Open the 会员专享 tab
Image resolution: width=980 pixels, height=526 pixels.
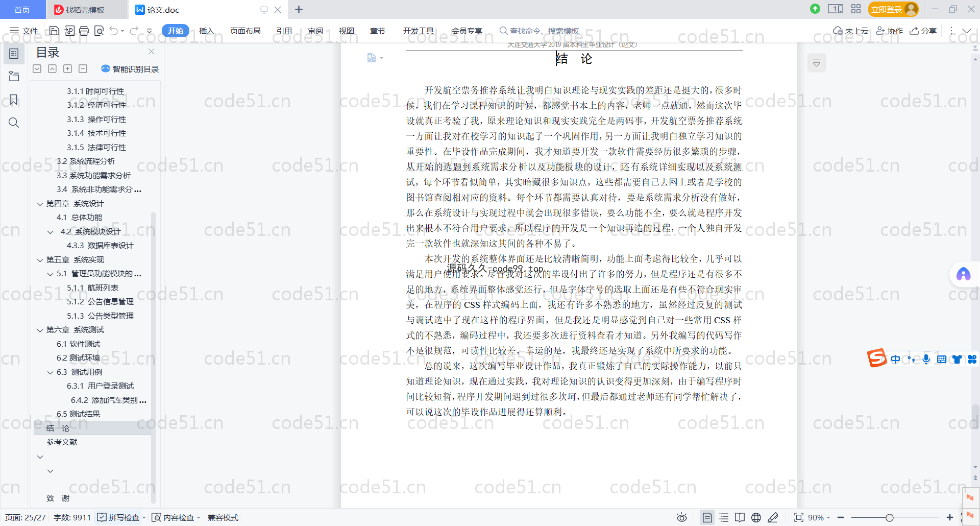467,31
